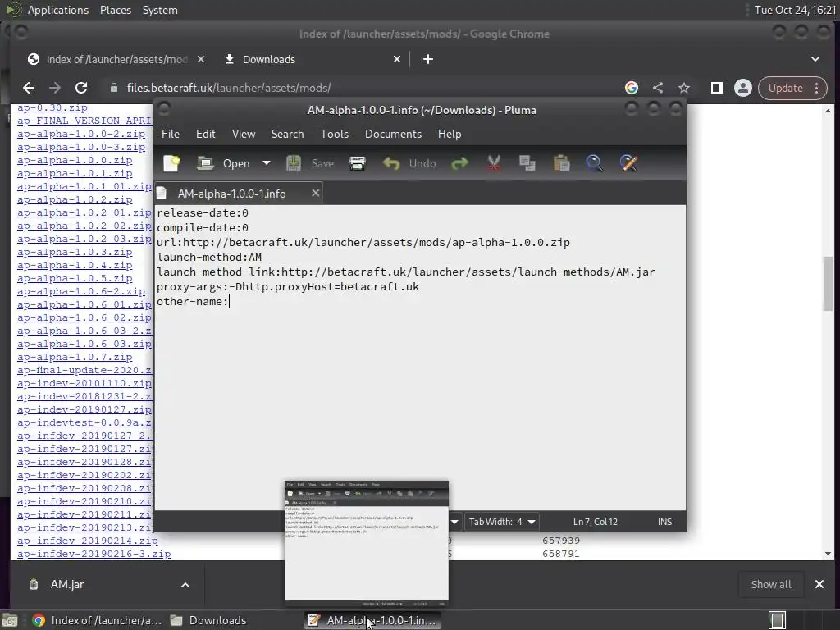Copy selection using Pluma's copy icon
The width and height of the screenshot is (840, 630).
[x=527, y=163]
